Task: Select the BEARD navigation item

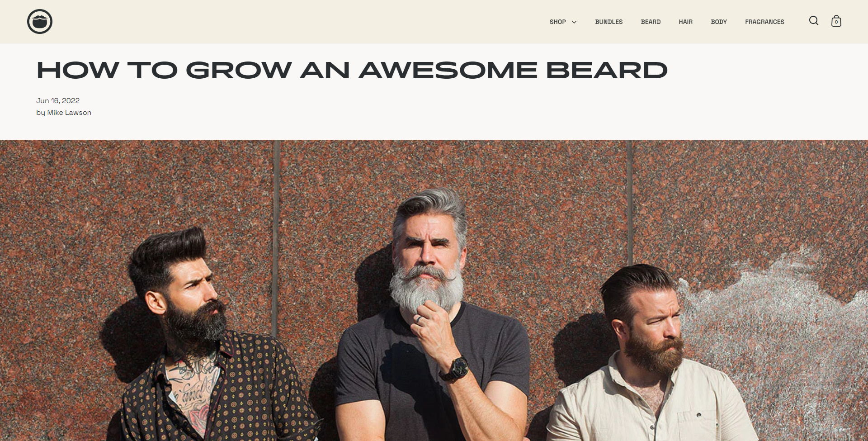Action: click(651, 22)
